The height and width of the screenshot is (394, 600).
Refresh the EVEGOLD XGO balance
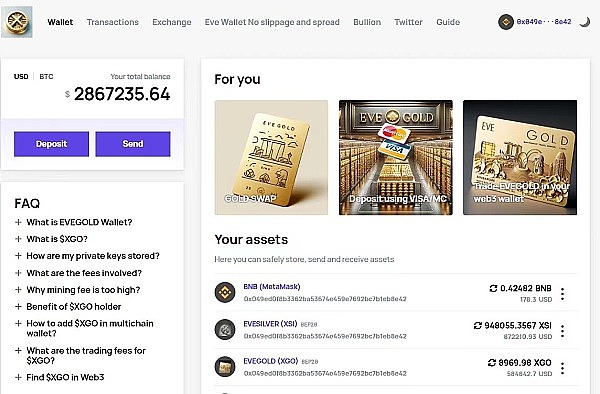click(x=492, y=363)
